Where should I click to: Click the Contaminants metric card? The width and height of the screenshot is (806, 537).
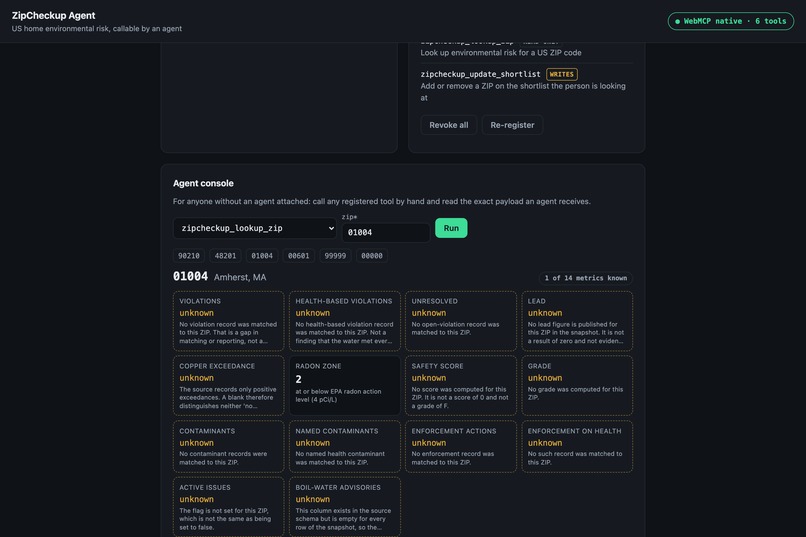[228, 447]
